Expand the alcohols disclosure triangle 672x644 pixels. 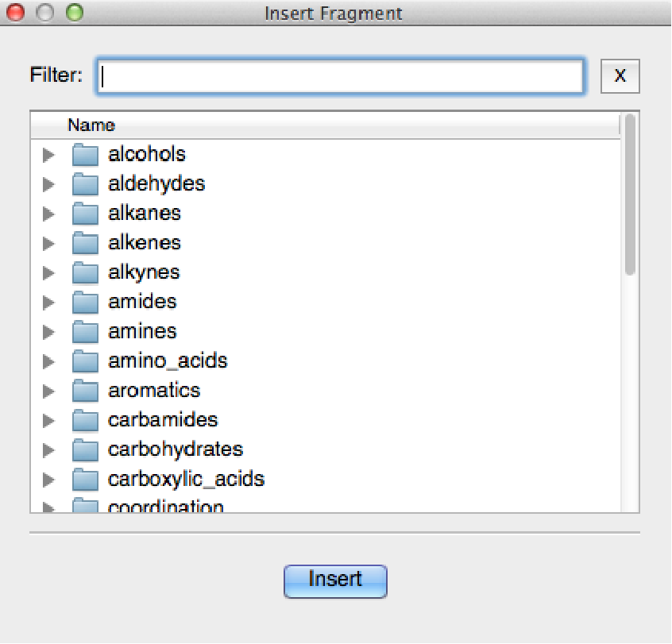pos(49,154)
